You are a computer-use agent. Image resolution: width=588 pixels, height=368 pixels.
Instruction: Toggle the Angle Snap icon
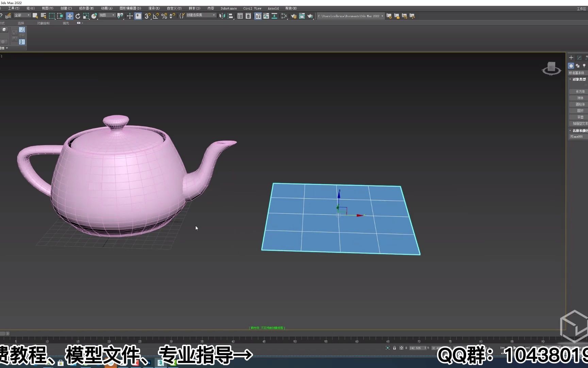[156, 16]
